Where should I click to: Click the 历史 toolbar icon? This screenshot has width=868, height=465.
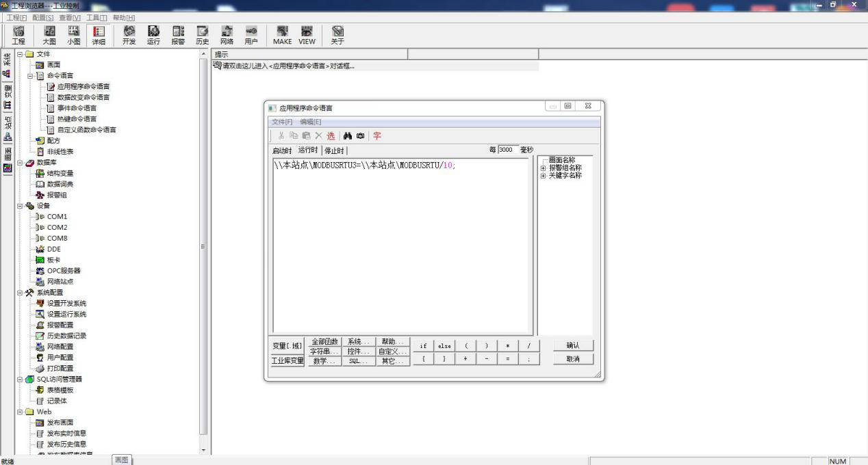(x=203, y=36)
